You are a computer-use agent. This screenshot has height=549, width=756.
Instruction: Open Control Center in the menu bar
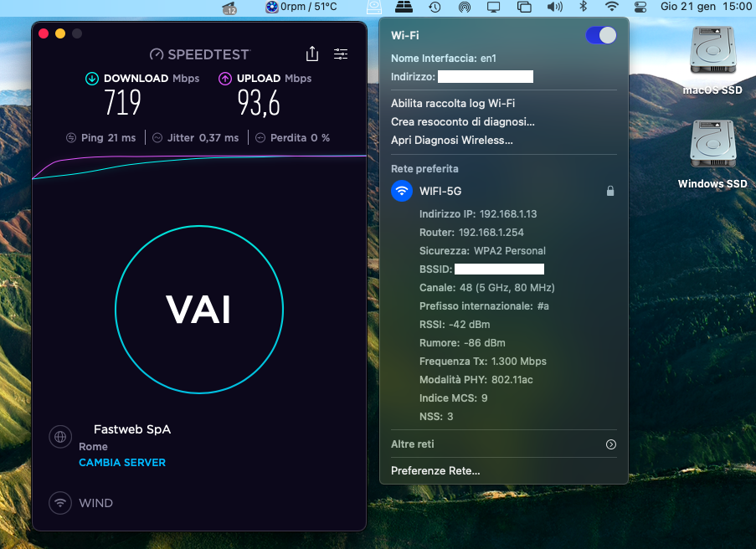coord(640,7)
